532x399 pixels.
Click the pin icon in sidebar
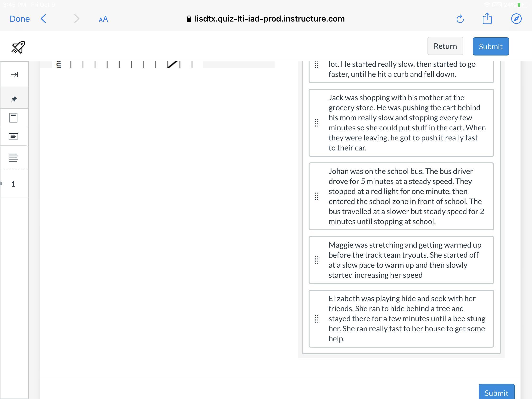click(14, 99)
